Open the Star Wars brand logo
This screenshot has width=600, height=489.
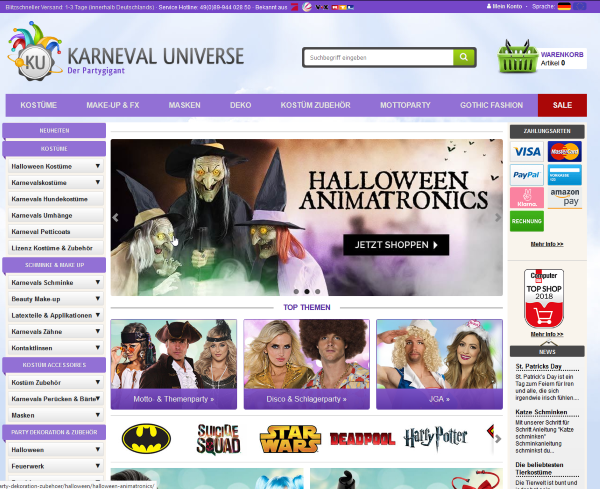coord(290,439)
